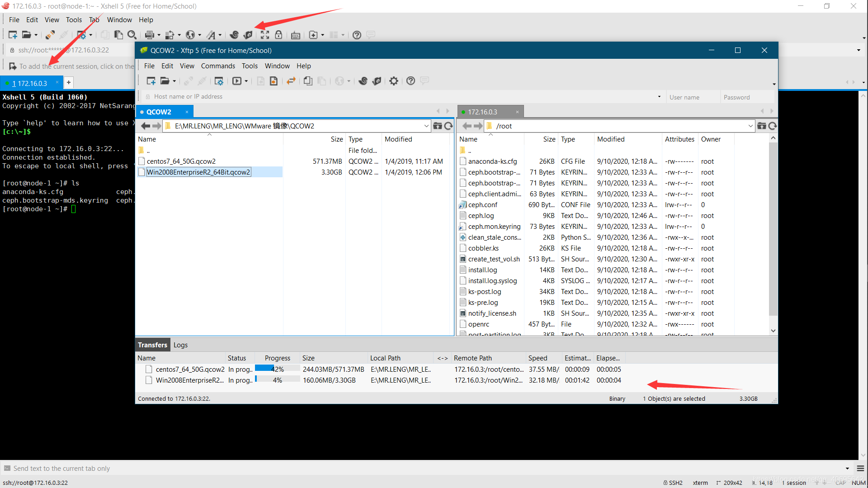
Task: Refresh the remote /root pane
Action: coord(773,126)
